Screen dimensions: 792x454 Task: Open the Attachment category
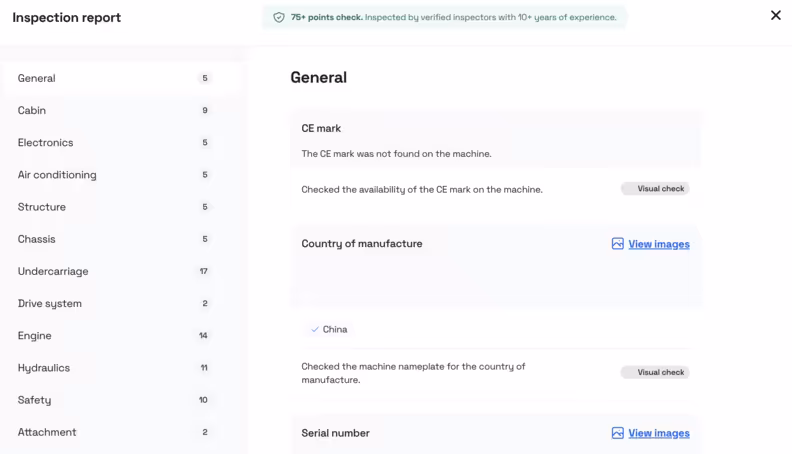[47, 432]
